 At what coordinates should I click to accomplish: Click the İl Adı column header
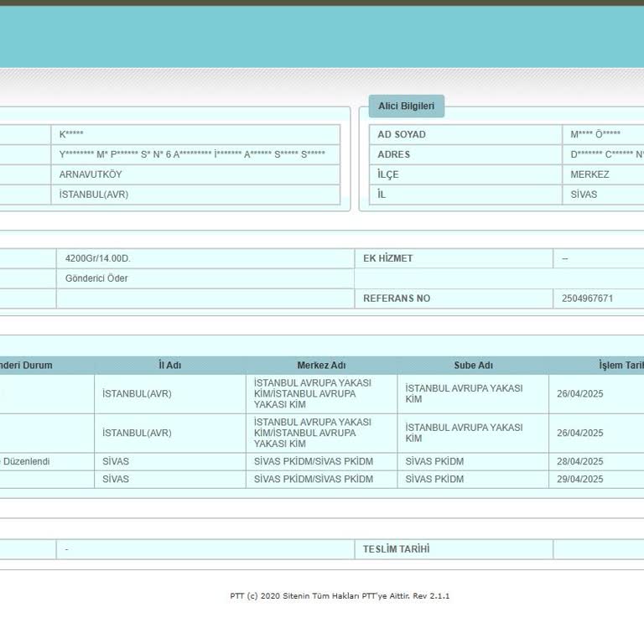(169, 366)
